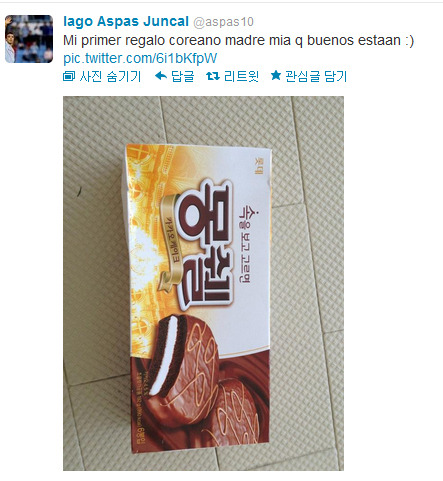Open the Iago Aspas Juncal profile name

[126, 22]
